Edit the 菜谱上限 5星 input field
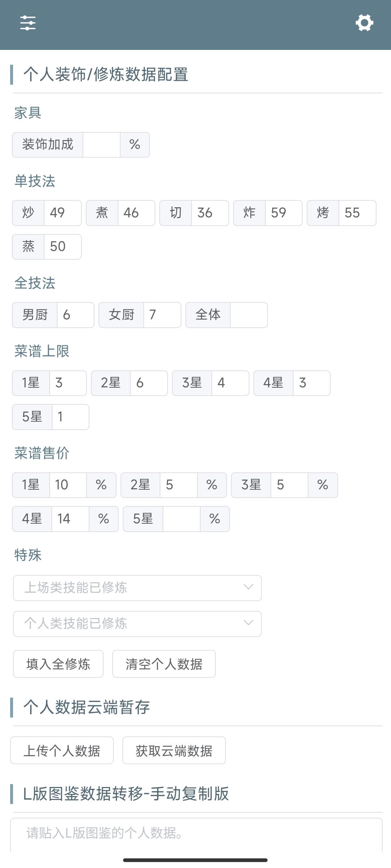Screen dimensions: 391x868 (x=71, y=417)
